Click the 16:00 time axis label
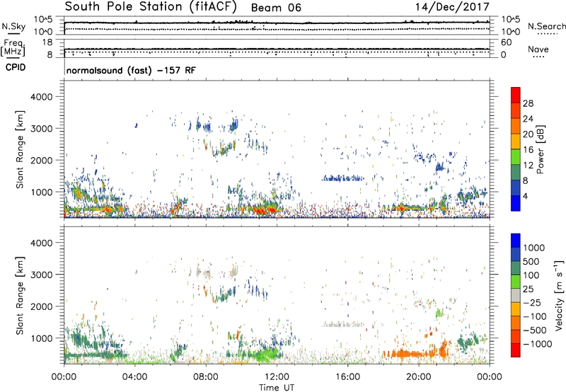The image size is (566, 392). [347, 377]
